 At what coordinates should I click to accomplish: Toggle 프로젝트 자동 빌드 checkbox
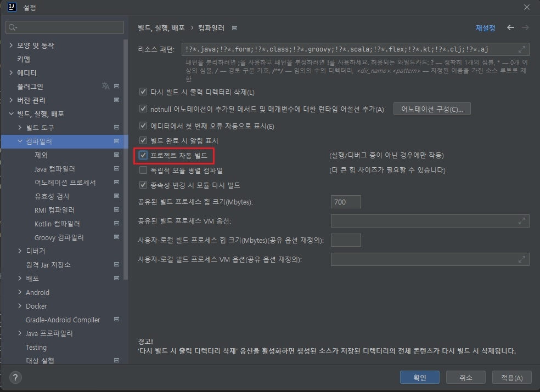(144, 156)
